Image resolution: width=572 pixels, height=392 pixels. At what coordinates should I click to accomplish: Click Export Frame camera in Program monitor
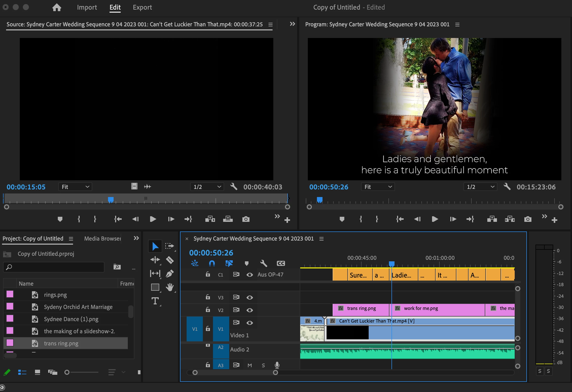tap(528, 219)
